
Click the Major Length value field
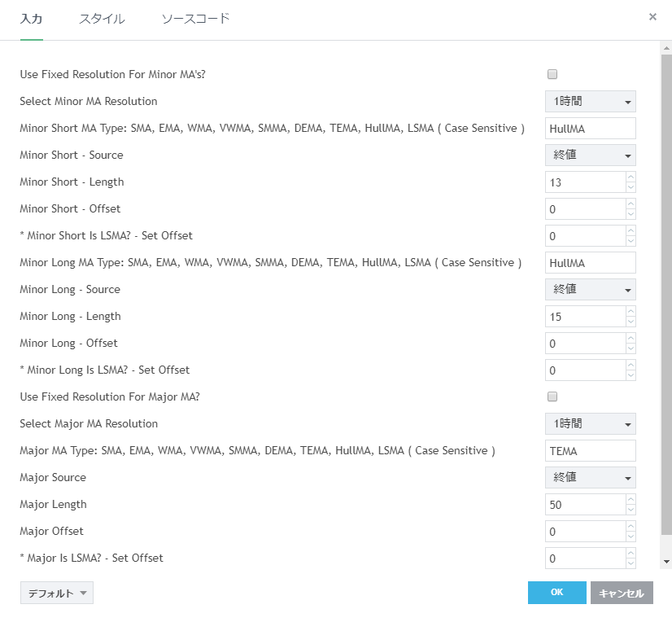pyautogui.click(x=586, y=505)
